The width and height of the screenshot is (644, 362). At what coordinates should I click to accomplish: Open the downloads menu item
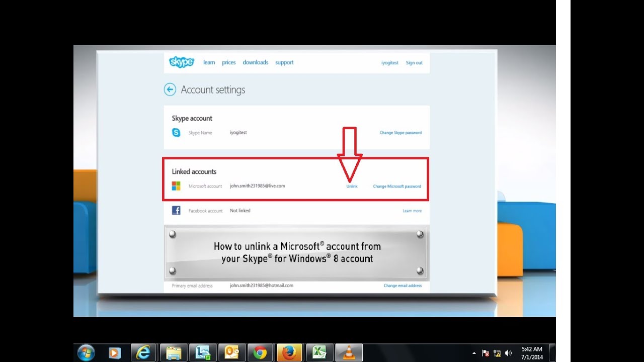[256, 62]
